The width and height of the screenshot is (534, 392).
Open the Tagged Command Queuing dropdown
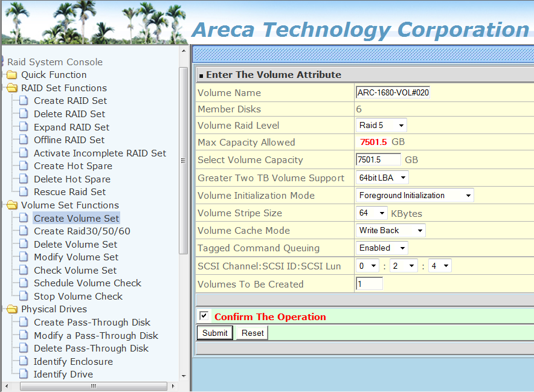tap(381, 248)
